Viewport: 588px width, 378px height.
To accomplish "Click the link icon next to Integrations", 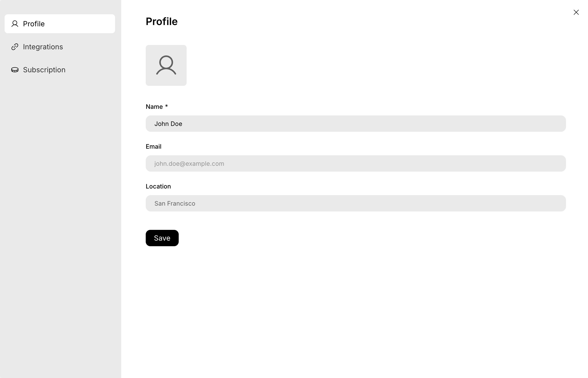I will [x=15, y=47].
